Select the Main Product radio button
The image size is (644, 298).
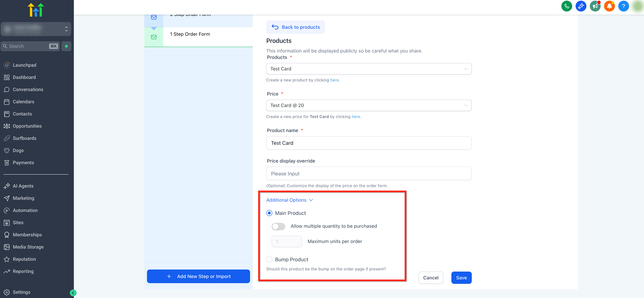coord(269,213)
